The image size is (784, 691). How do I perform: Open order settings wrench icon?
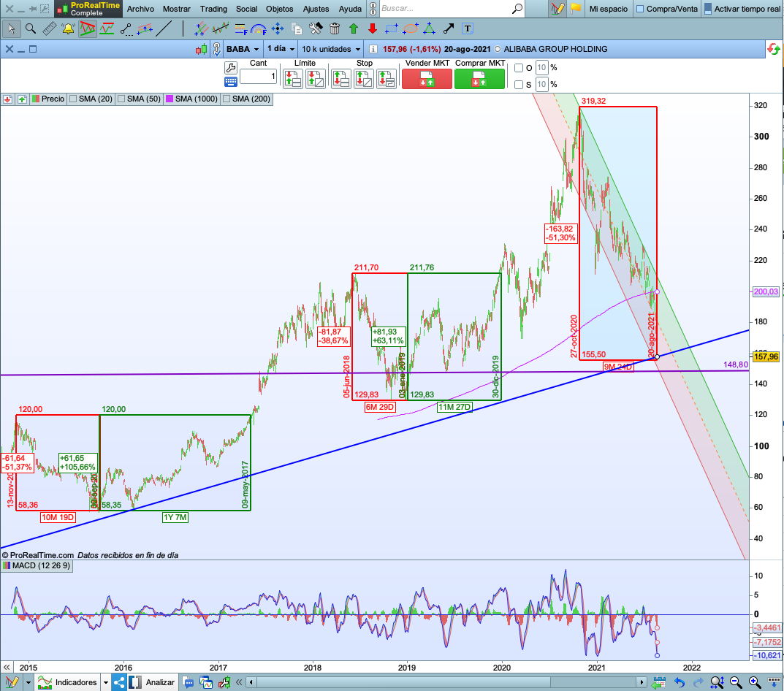(x=231, y=67)
